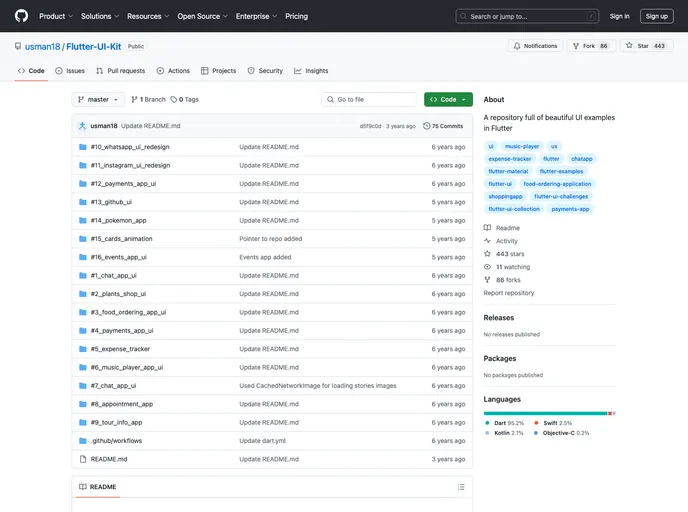Click the book icon beside Readme link
688x512 pixels.
click(487, 228)
